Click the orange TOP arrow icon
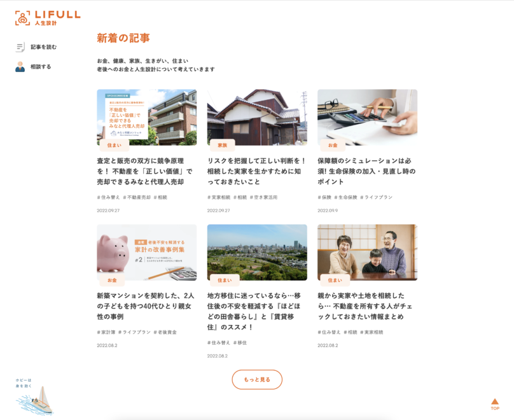Viewport: 514px width, 420px height. [x=495, y=404]
